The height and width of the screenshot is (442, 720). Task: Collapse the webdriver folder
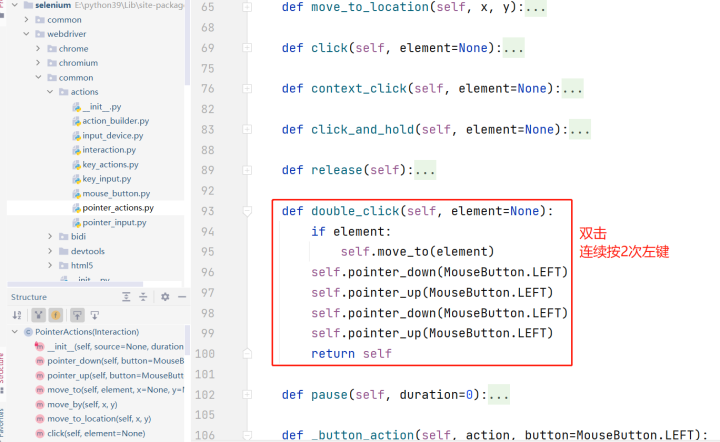(x=26, y=34)
